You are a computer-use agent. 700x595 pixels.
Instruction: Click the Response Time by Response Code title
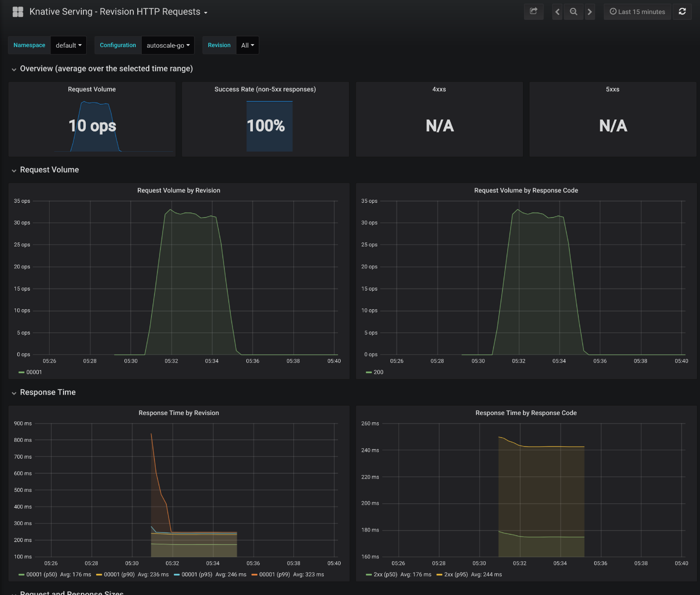point(525,413)
